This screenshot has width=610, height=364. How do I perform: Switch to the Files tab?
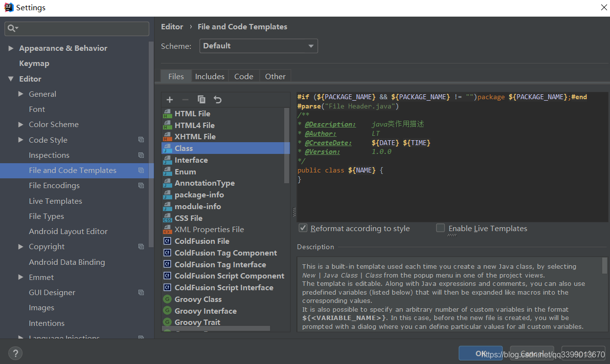pos(176,76)
